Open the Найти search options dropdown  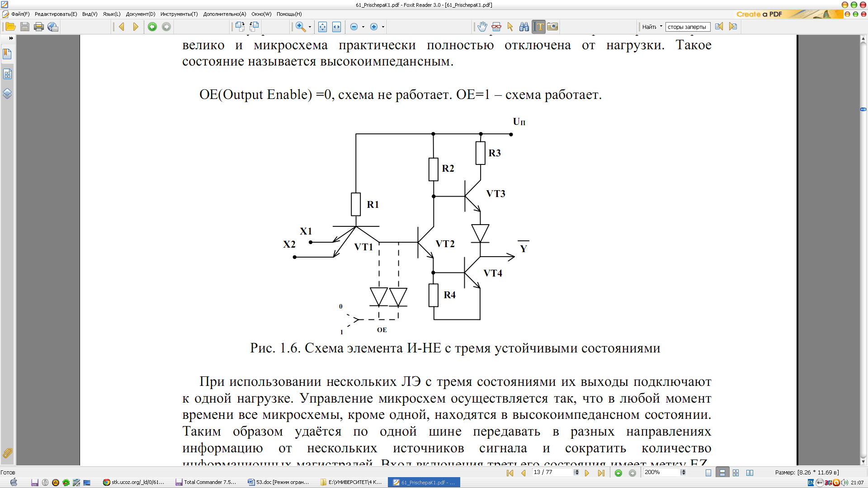coord(661,27)
